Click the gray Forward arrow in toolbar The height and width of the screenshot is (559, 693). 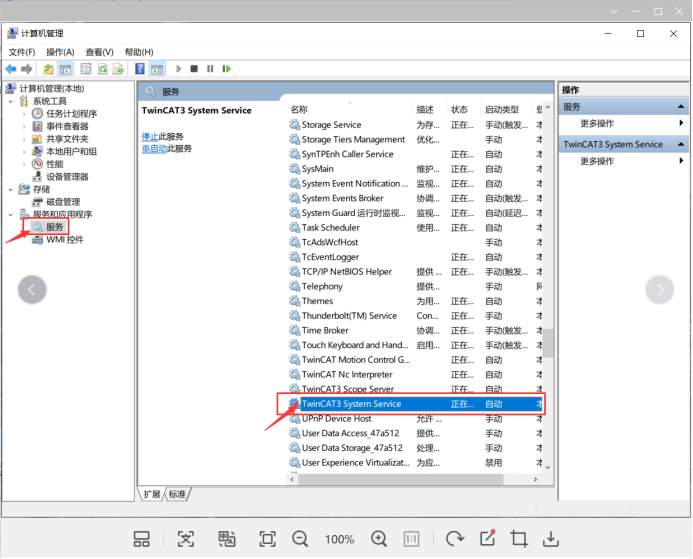27,69
